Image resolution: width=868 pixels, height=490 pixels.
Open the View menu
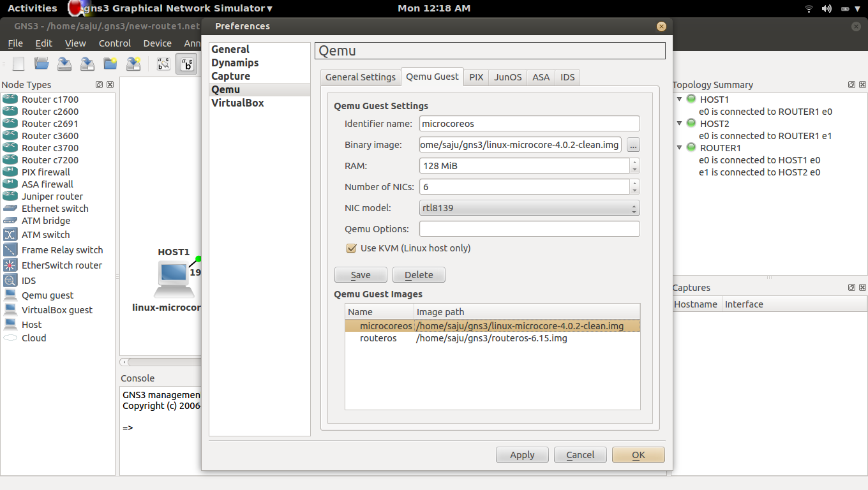(x=75, y=43)
